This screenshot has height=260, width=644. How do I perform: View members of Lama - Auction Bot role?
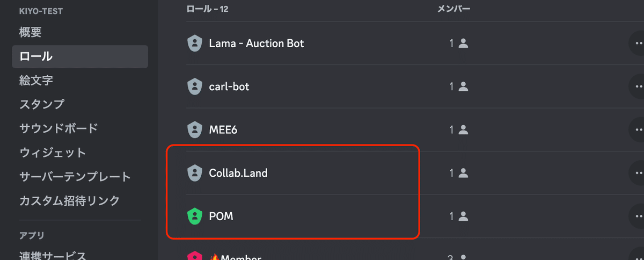[x=459, y=44]
